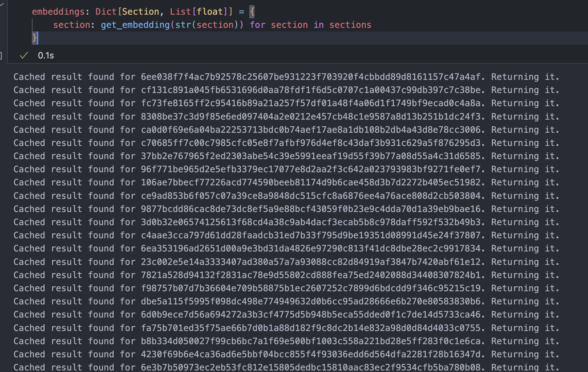Viewport: 588px width, 372px height.
Task: Click the str call in the code
Action: pyautogui.click(x=183, y=25)
